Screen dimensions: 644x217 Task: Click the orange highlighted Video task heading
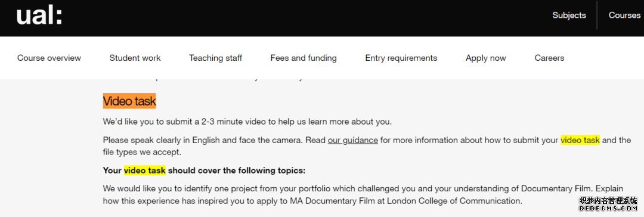(129, 101)
